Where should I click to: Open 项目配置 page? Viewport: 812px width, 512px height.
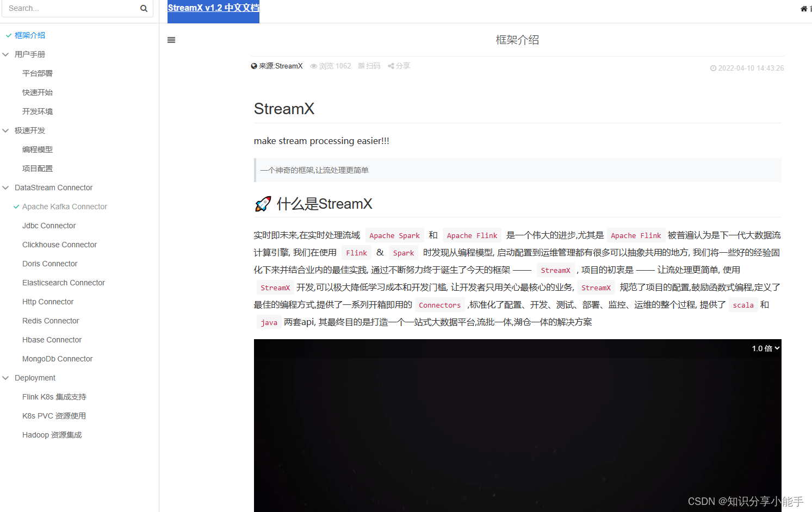pos(38,168)
